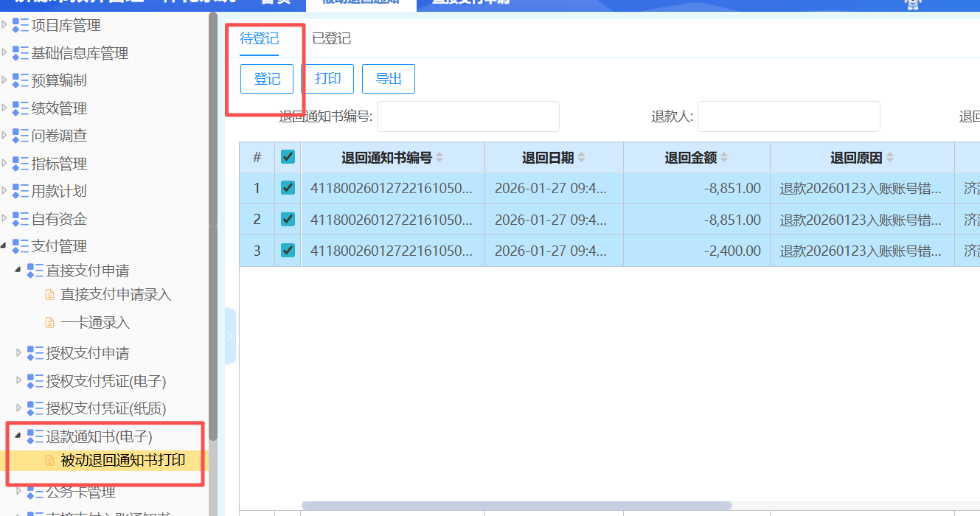Image resolution: width=980 pixels, height=516 pixels.
Task: Expand the 授权支付凭证(电子) tree node arrow
Action: tap(18, 381)
